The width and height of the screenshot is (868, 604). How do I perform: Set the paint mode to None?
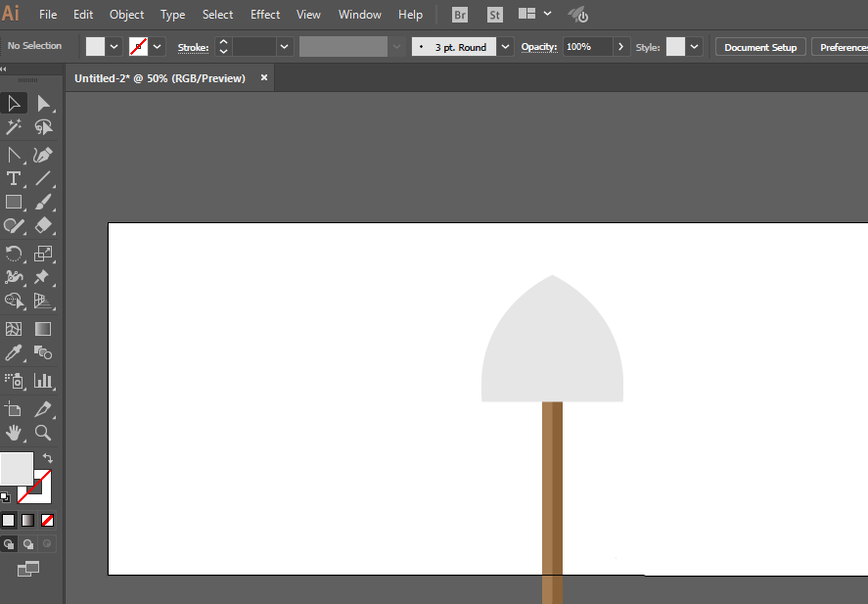(47, 520)
